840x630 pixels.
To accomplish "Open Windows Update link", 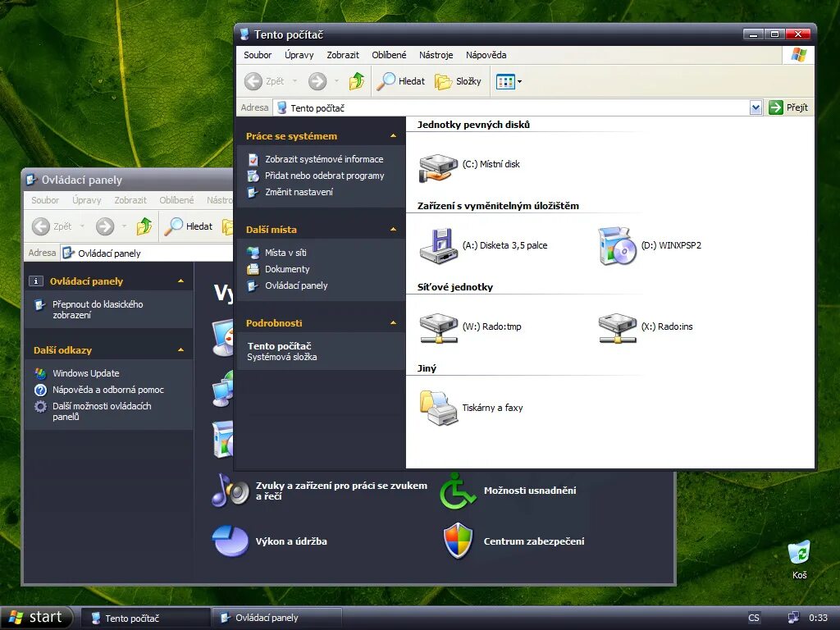I will (x=85, y=373).
